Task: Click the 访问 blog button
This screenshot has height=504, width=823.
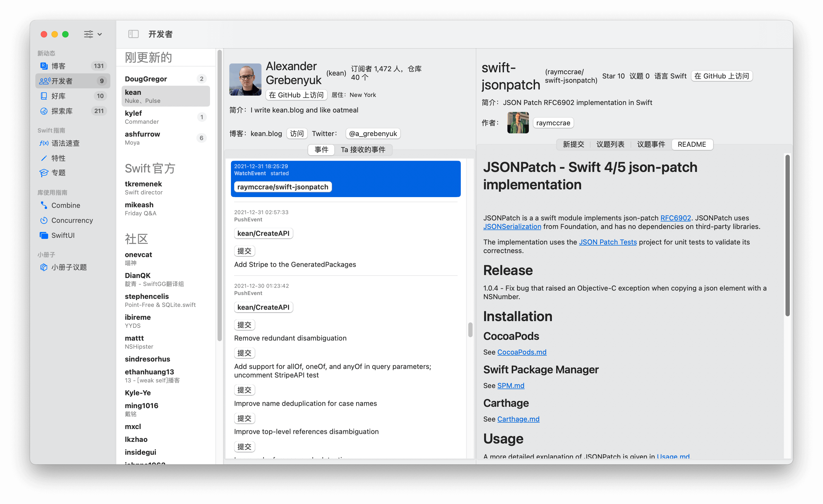Action: click(297, 134)
